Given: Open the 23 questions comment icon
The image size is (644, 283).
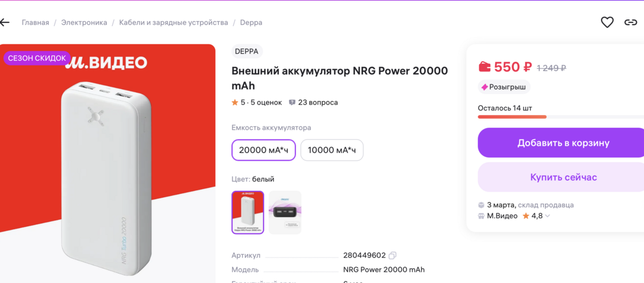Looking at the screenshot, I should pyautogui.click(x=292, y=102).
